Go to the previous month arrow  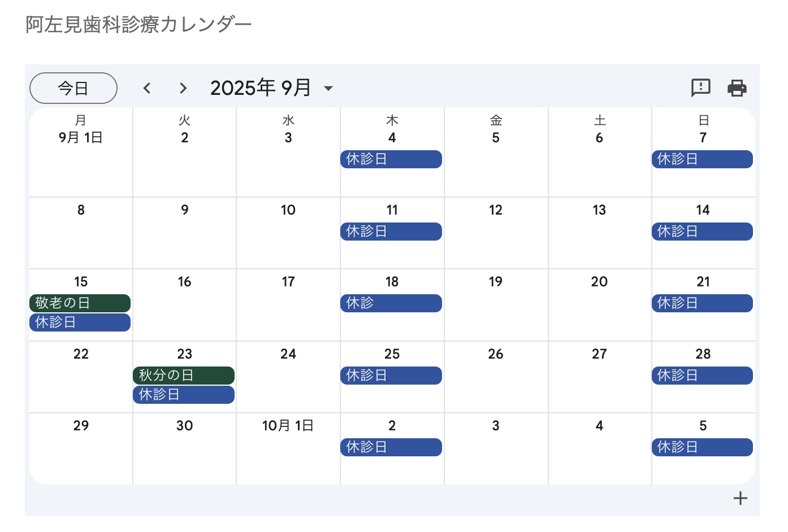(147, 88)
